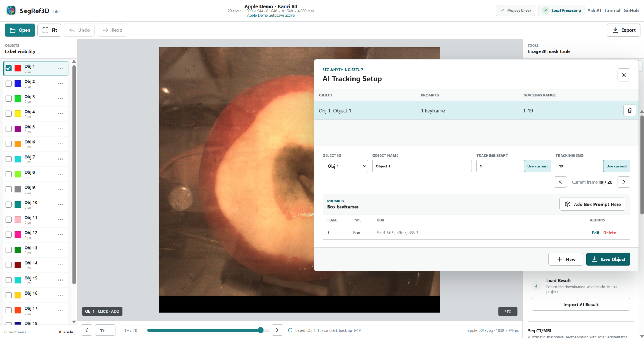Fit the image to the view
Viewport: 644px width, 338px height.
tap(49, 30)
